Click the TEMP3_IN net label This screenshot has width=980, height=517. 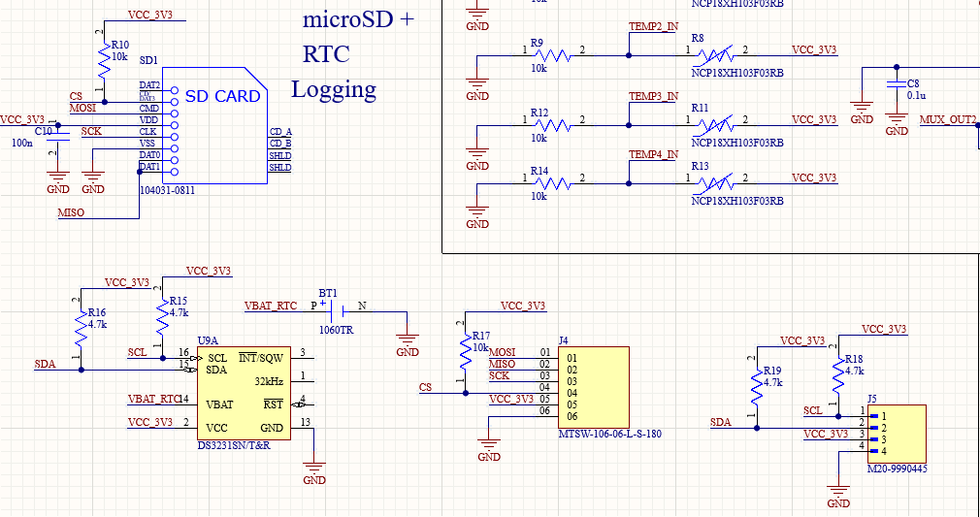pyautogui.click(x=653, y=96)
